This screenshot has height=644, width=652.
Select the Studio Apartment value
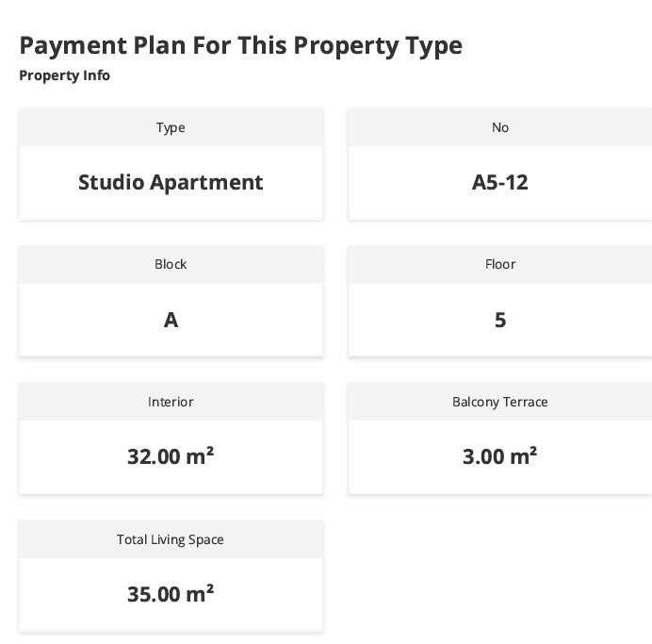pyautogui.click(x=171, y=182)
